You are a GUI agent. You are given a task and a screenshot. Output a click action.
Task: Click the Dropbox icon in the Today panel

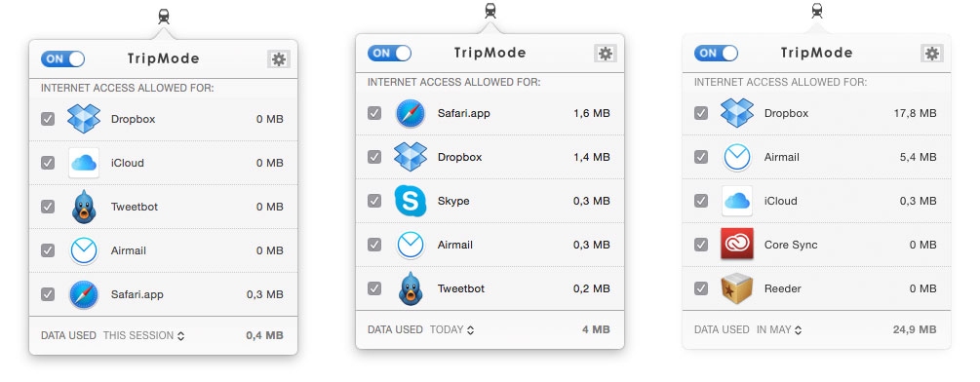(411, 157)
